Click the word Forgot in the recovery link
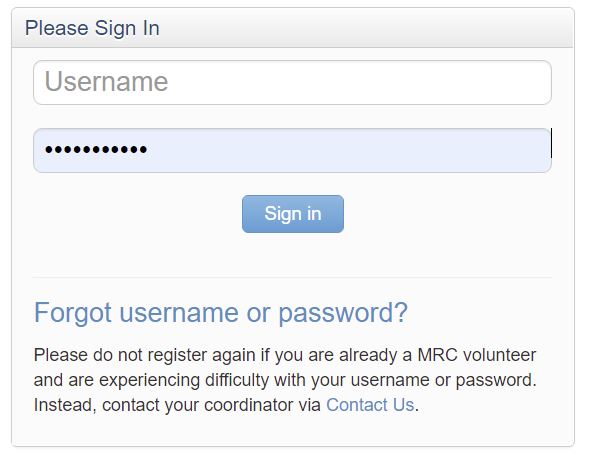 click(x=73, y=313)
